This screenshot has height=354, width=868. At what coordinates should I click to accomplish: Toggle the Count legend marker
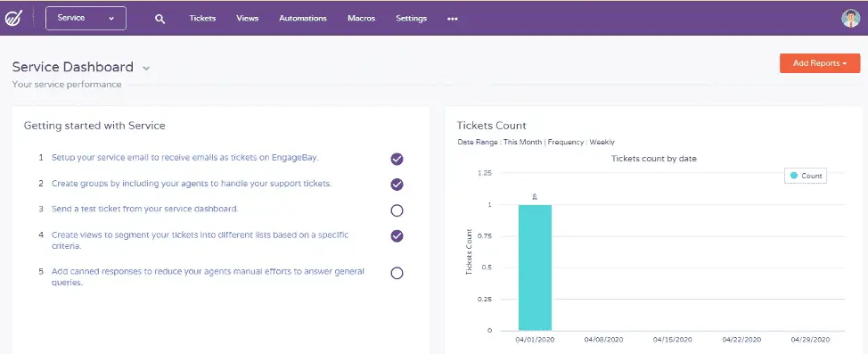(x=793, y=176)
